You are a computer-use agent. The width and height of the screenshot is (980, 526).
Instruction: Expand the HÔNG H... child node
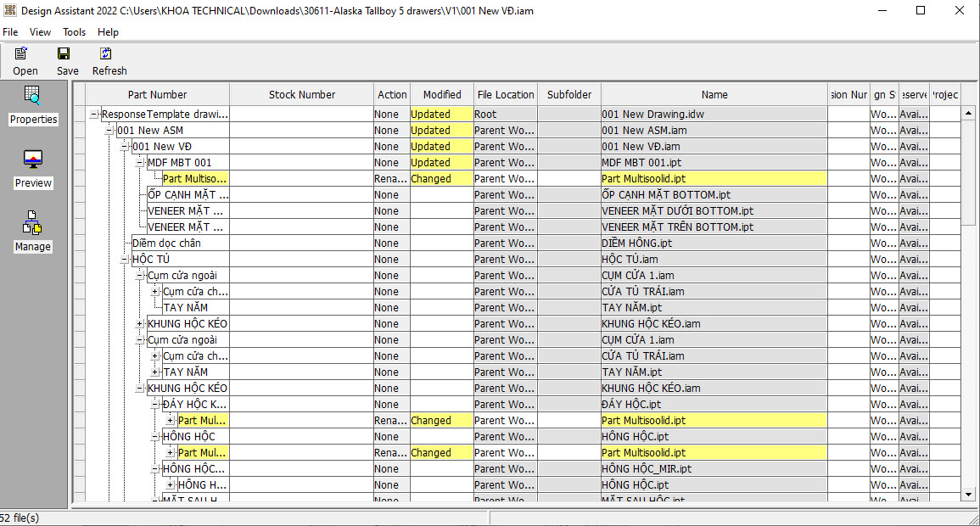[x=170, y=484]
